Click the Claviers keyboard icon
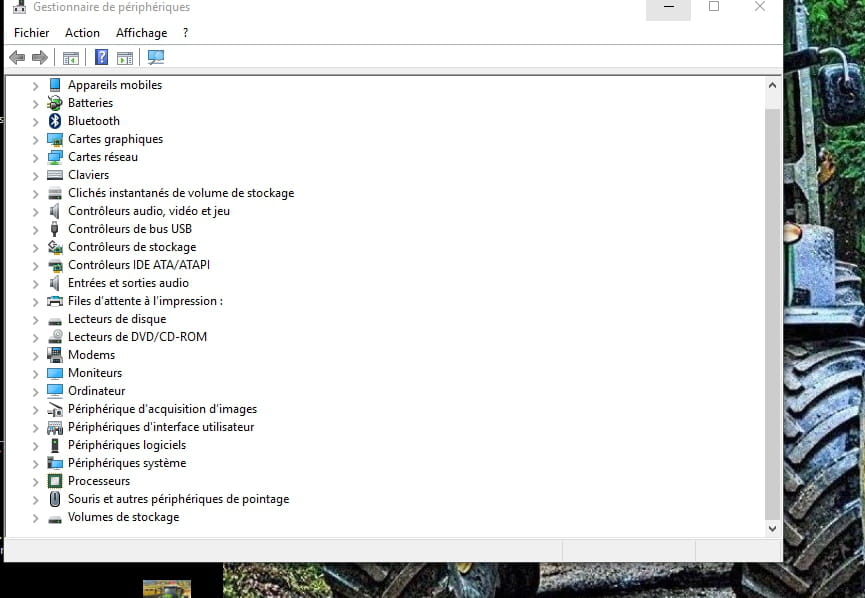This screenshot has height=598, width=865. pyautogui.click(x=55, y=175)
